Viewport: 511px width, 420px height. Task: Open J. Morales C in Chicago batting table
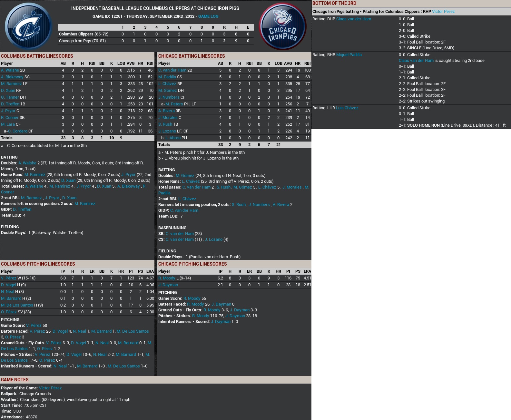(x=168, y=118)
